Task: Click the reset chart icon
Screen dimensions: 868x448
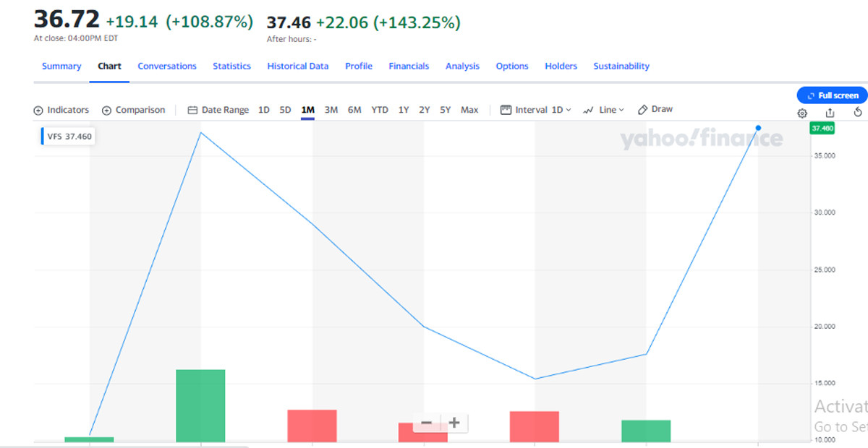Action: (x=858, y=113)
